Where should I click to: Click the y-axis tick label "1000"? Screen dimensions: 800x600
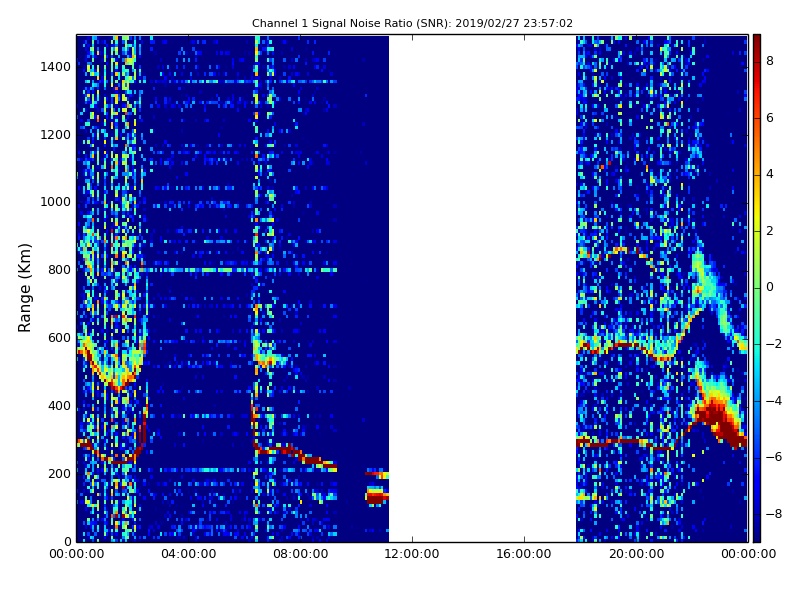(56, 202)
